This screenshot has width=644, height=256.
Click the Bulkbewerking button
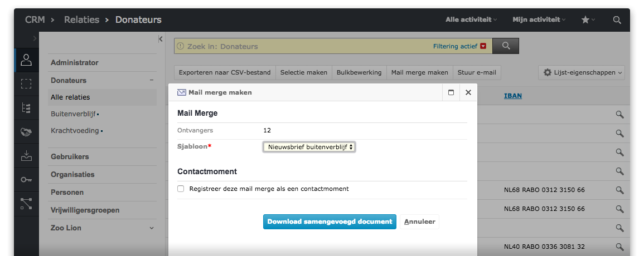click(x=359, y=72)
